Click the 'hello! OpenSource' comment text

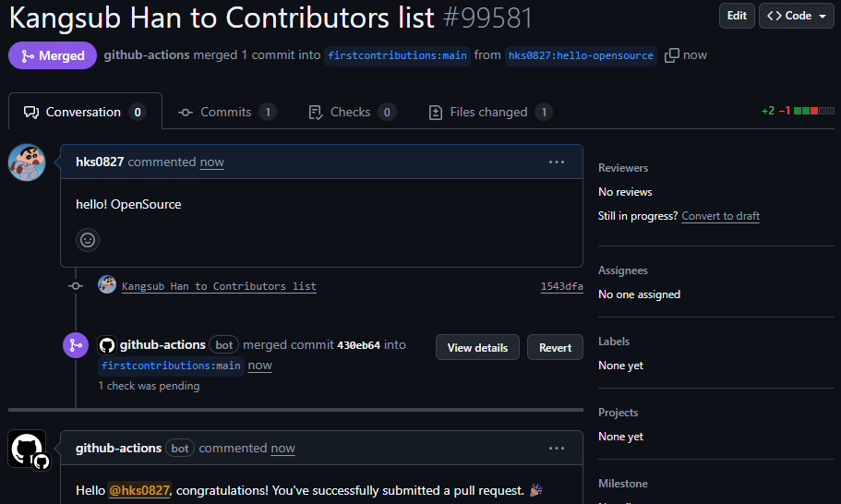(x=128, y=204)
